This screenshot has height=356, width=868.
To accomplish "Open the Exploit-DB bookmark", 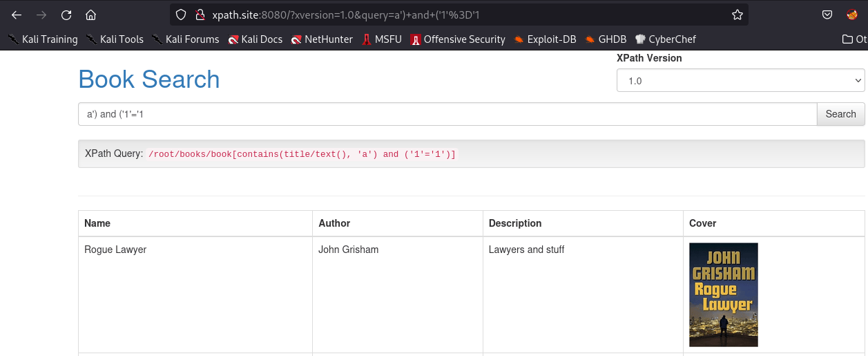I will [x=545, y=39].
